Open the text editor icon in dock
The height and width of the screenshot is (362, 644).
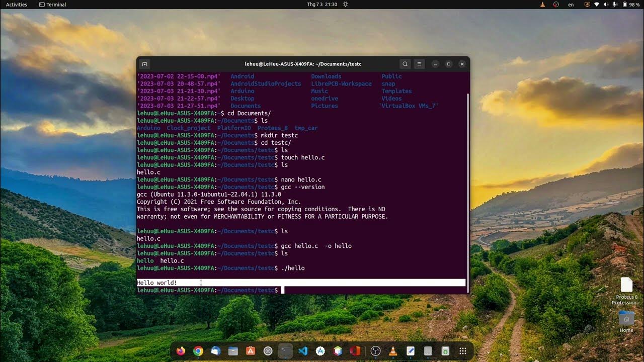point(411,351)
